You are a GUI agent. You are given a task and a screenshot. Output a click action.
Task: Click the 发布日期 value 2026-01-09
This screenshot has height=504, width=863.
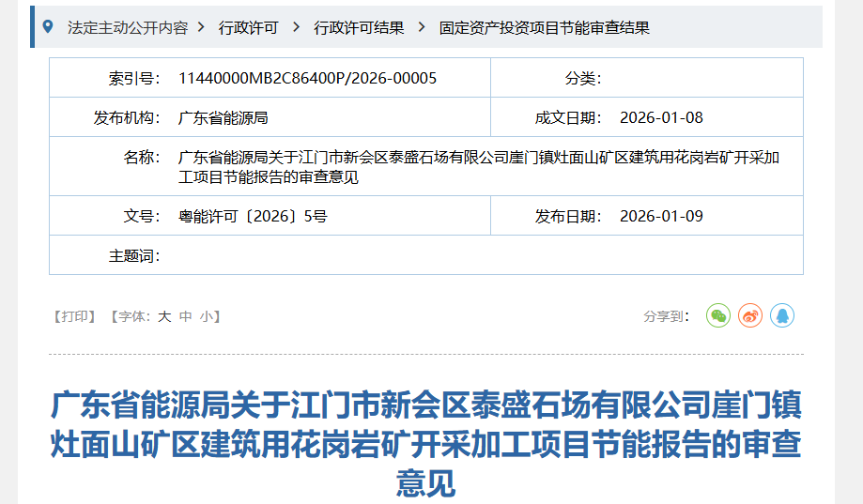(x=661, y=216)
